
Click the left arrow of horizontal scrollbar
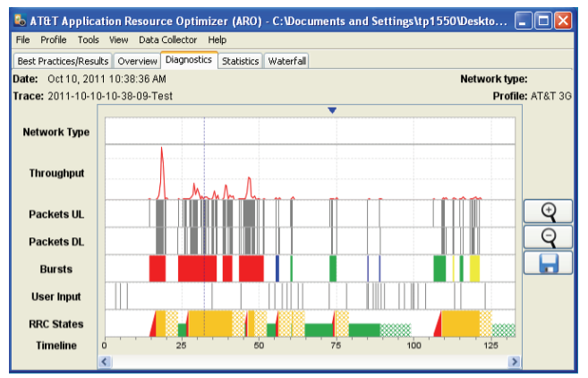[105, 362]
